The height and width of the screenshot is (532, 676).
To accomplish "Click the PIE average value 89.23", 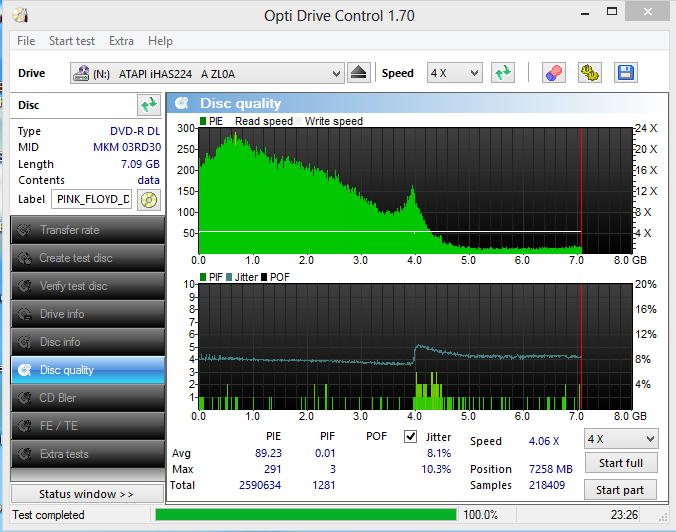I will click(268, 453).
